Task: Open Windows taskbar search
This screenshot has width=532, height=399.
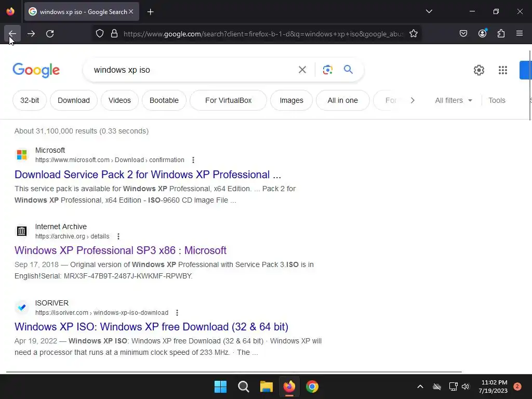Action: (243, 387)
